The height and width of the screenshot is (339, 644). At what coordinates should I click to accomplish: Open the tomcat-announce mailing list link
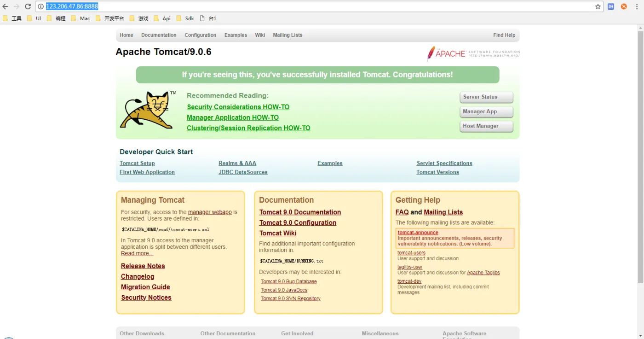point(418,233)
